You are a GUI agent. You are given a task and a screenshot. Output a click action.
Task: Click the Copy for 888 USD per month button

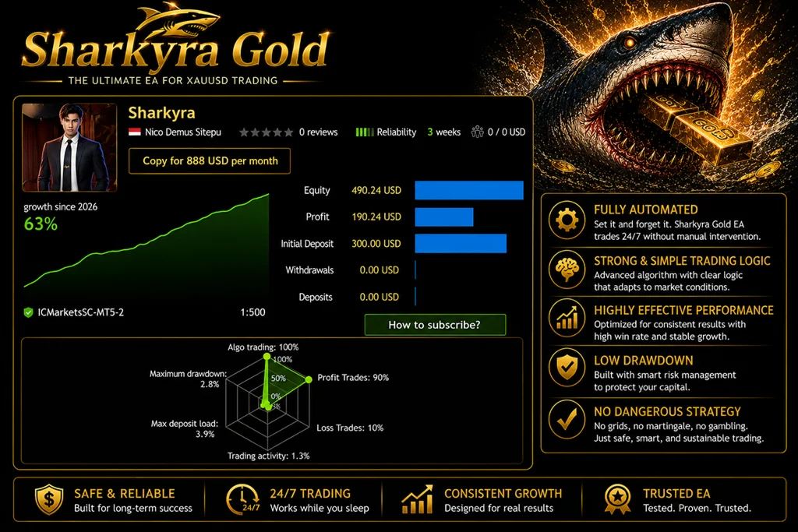pos(210,160)
